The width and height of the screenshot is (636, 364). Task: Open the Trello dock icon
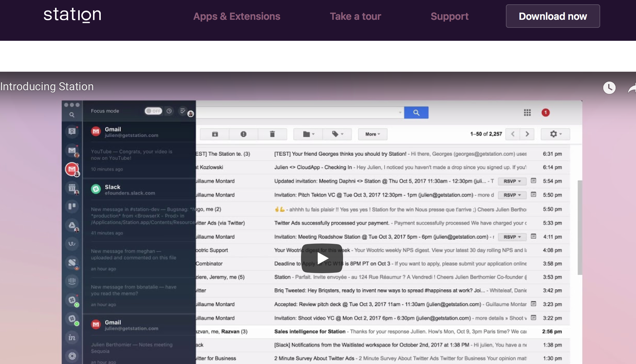tap(72, 206)
